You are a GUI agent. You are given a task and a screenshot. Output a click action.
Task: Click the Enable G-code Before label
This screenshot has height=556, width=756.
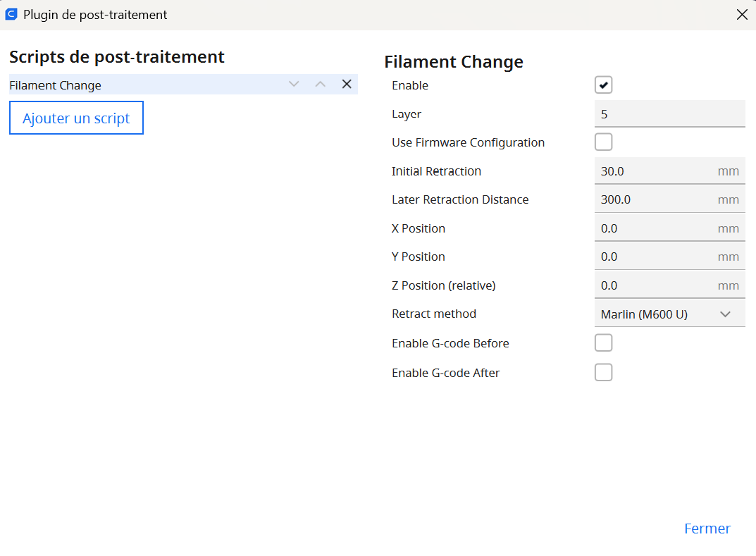450,343
